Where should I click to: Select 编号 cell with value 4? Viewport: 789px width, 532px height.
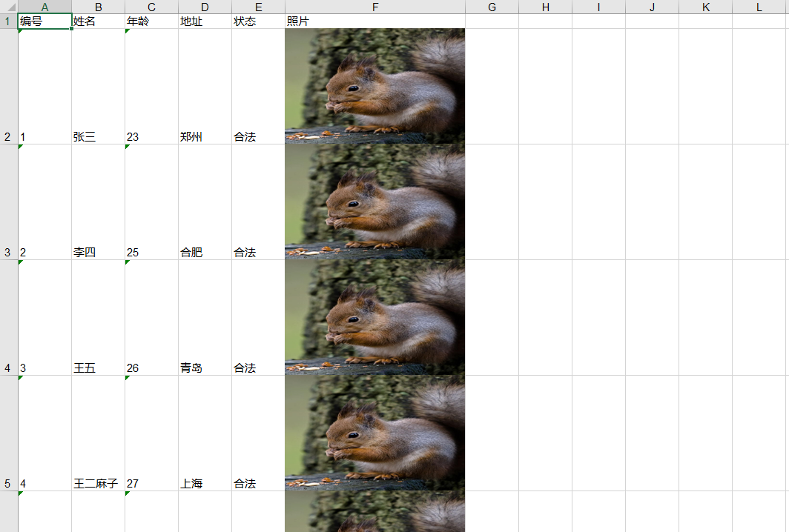[x=44, y=433]
